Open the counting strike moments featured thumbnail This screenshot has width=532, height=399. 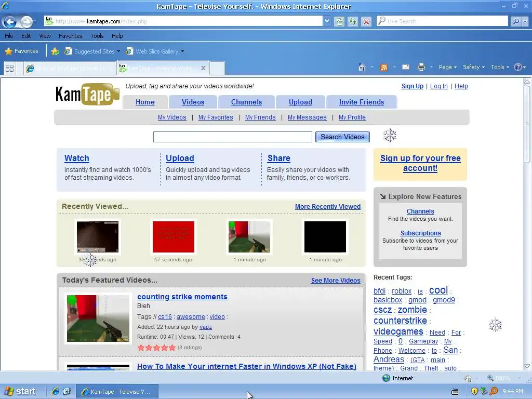[x=98, y=318]
